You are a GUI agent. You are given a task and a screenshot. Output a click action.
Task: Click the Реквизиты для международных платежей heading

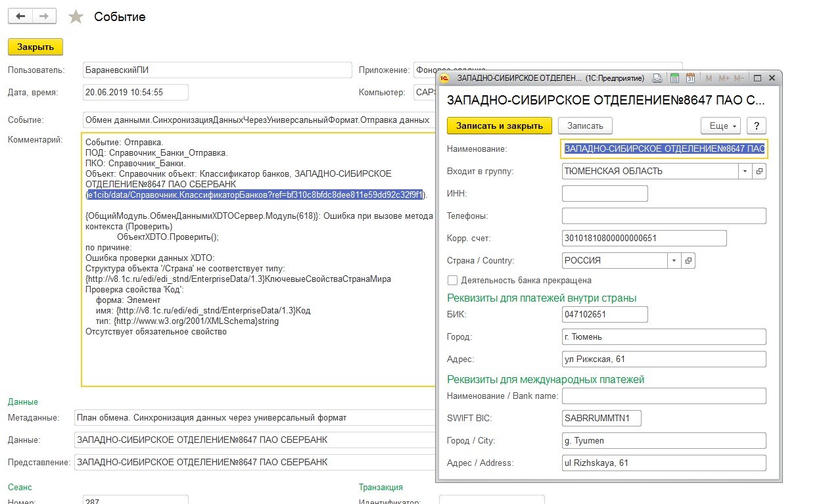pos(546,379)
